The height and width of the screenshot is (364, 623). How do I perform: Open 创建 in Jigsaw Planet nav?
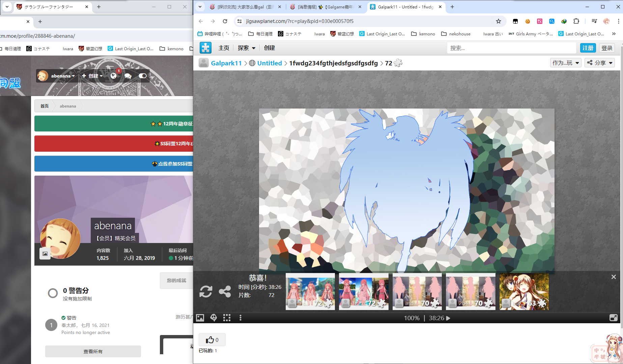tap(269, 48)
